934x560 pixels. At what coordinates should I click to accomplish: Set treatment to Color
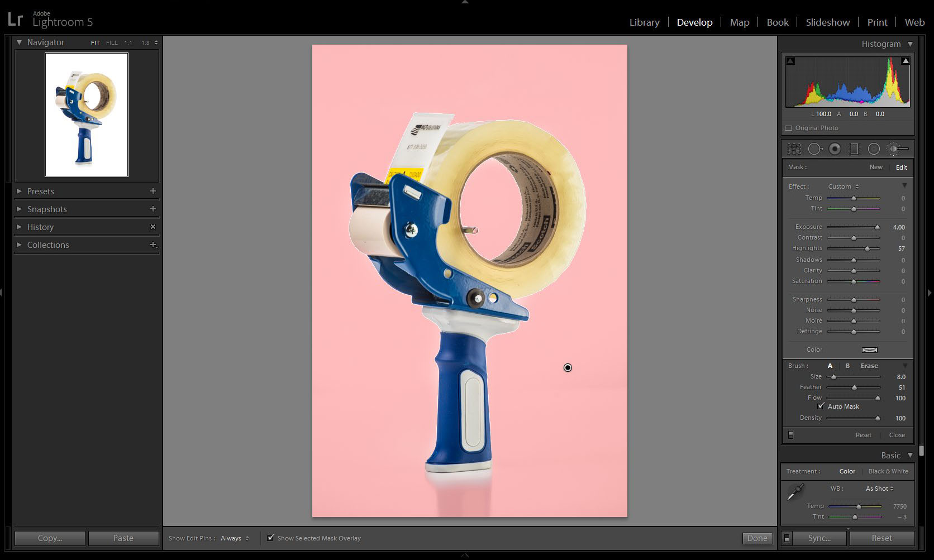pyautogui.click(x=847, y=471)
